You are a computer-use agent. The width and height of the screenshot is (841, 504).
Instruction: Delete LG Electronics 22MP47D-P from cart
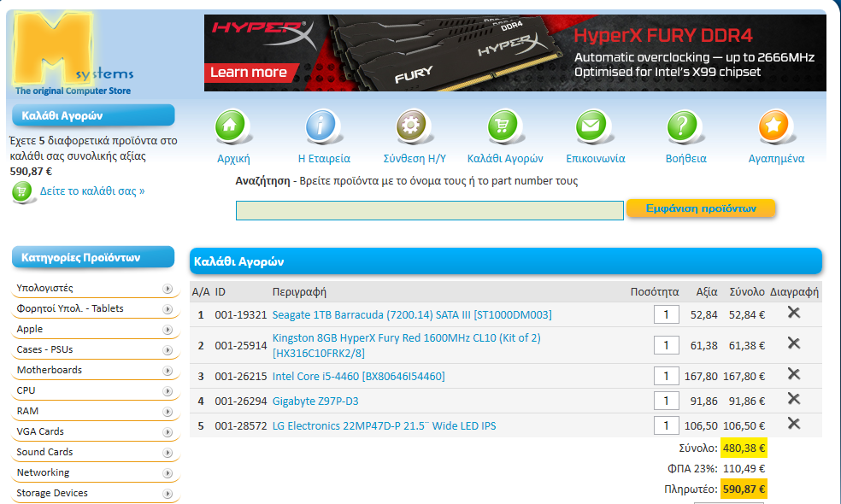(794, 424)
